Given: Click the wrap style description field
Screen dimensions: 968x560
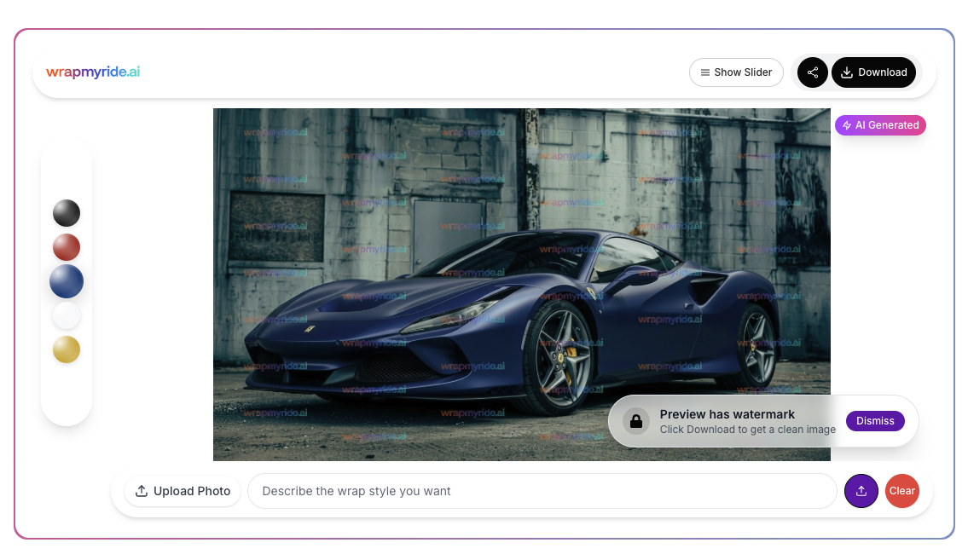Looking at the screenshot, I should click(x=542, y=491).
